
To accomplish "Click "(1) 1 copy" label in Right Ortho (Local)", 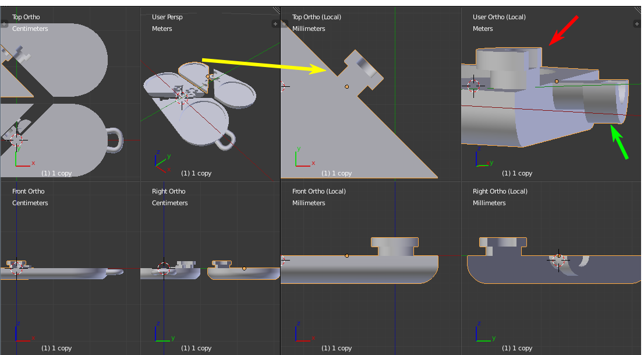I will [x=517, y=348].
